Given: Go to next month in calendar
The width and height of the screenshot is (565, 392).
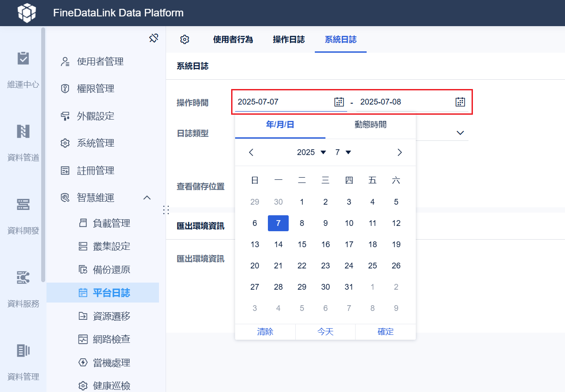Looking at the screenshot, I should click(x=399, y=152).
